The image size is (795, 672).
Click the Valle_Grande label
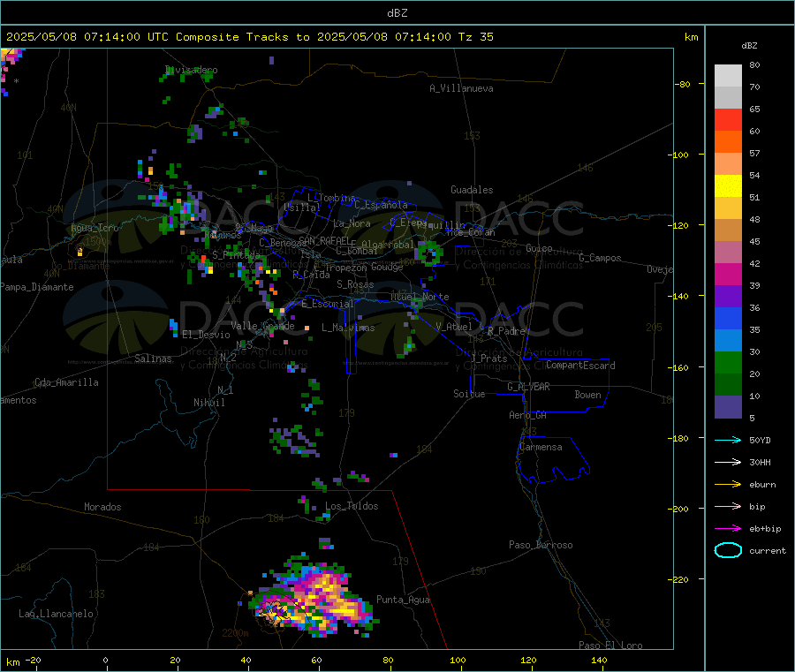click(x=262, y=325)
